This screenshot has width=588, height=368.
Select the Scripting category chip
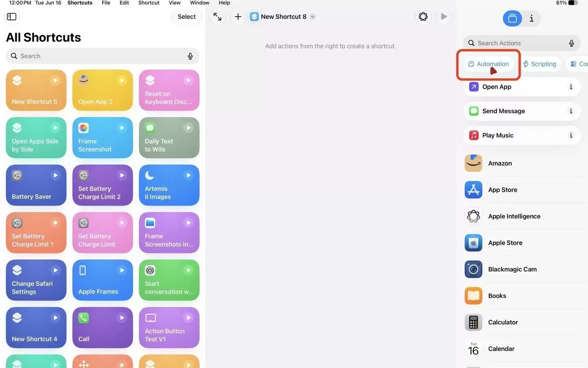[539, 64]
